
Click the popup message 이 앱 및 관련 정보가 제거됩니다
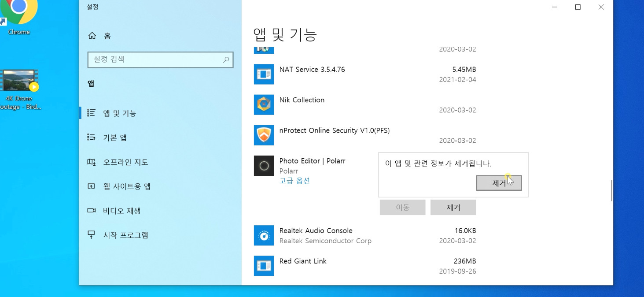(438, 163)
